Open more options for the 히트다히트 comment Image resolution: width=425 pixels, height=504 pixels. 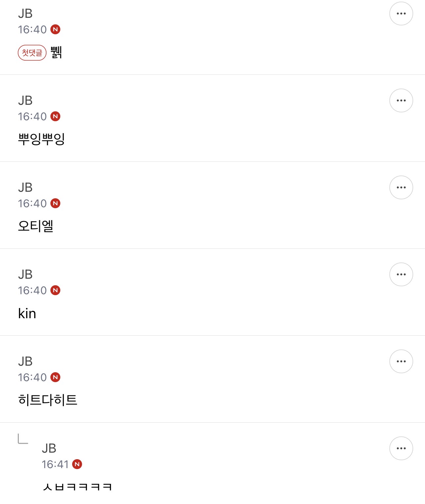tap(401, 361)
